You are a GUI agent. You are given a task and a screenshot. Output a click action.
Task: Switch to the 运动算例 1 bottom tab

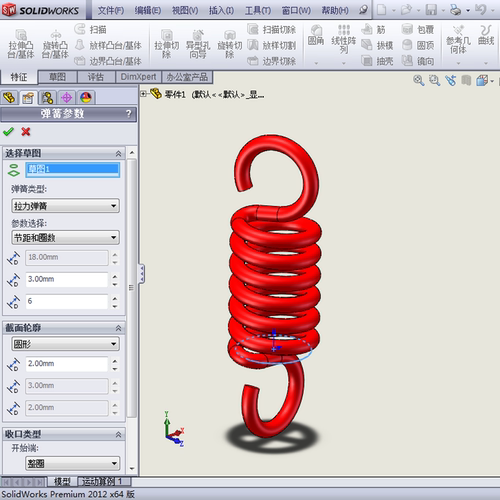pyautogui.click(x=104, y=481)
